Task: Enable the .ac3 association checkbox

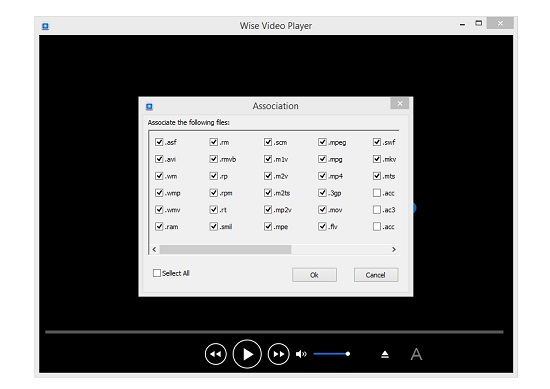Action: pyautogui.click(x=377, y=209)
